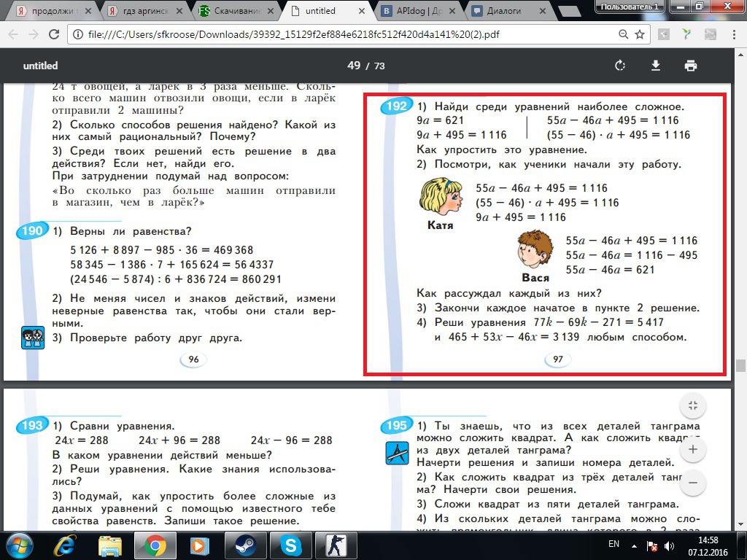The image size is (747, 560).
Task: Click the fit to page button
Action: pos(693,406)
